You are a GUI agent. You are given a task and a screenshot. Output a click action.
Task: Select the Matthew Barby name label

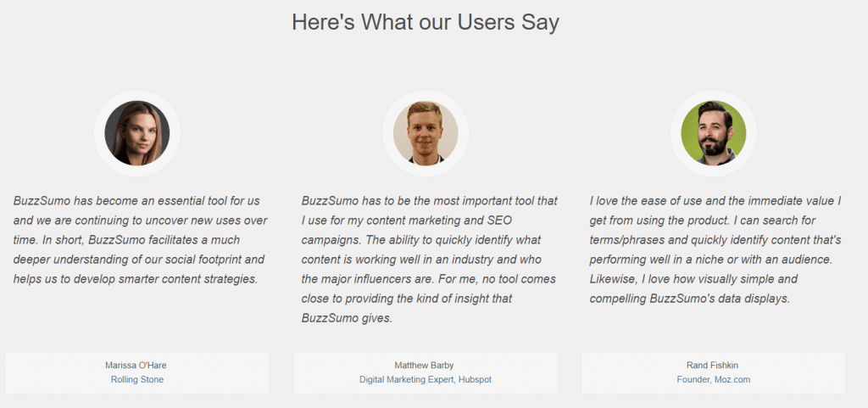[x=424, y=366]
